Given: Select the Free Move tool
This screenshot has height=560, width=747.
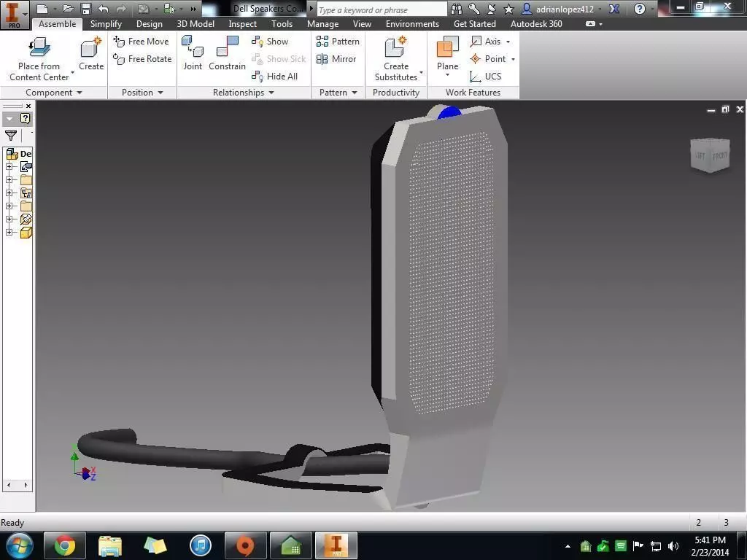Looking at the screenshot, I should click(141, 42).
